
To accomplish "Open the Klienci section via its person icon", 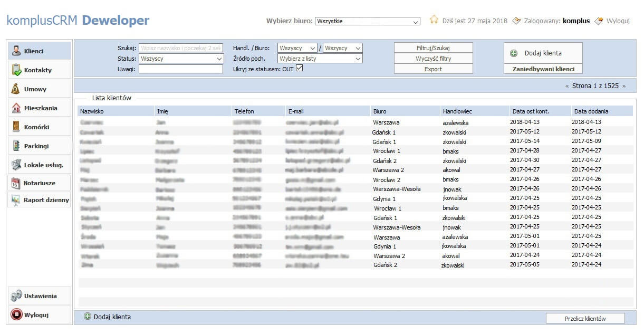I will pyautogui.click(x=16, y=51).
